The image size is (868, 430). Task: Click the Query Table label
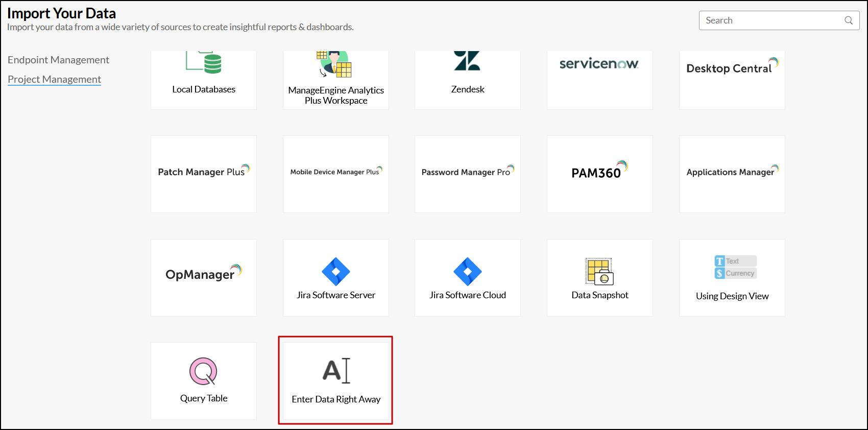(204, 398)
